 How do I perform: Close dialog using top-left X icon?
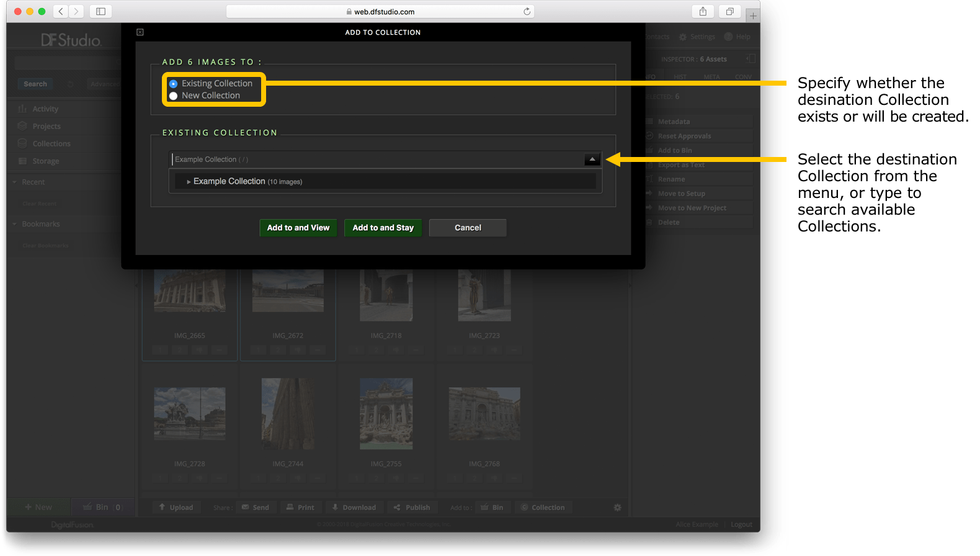click(140, 32)
